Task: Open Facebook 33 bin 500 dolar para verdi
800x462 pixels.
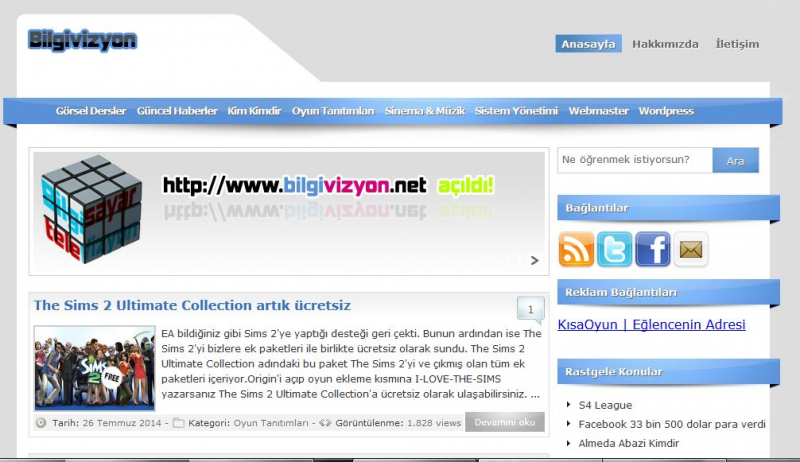Action: click(672, 424)
